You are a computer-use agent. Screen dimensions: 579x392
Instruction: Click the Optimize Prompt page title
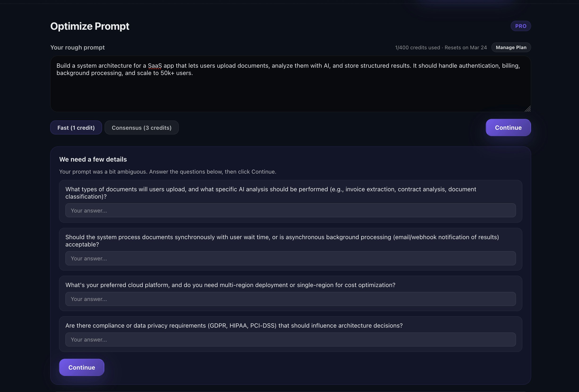(90, 26)
